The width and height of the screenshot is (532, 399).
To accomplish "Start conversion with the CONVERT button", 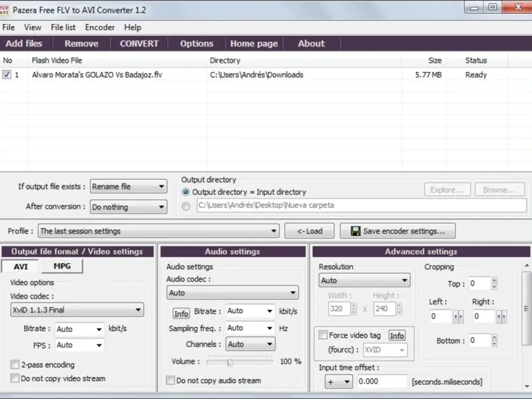I will (x=139, y=43).
